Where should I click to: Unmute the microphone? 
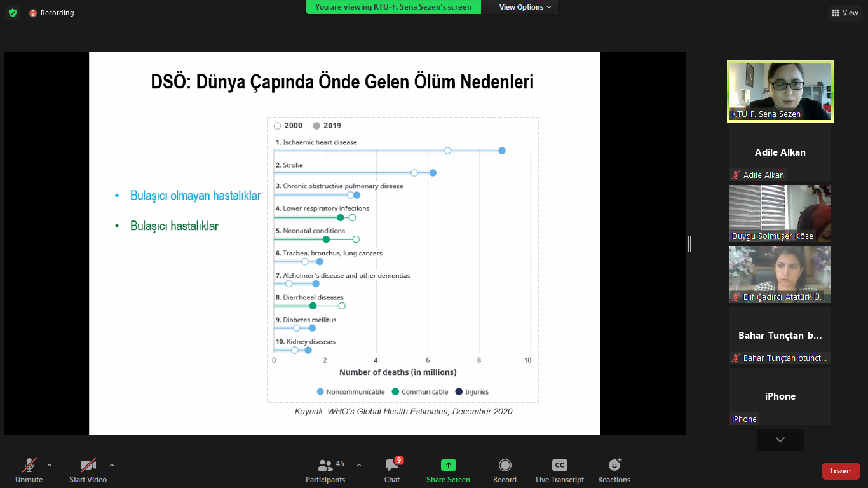(x=29, y=471)
